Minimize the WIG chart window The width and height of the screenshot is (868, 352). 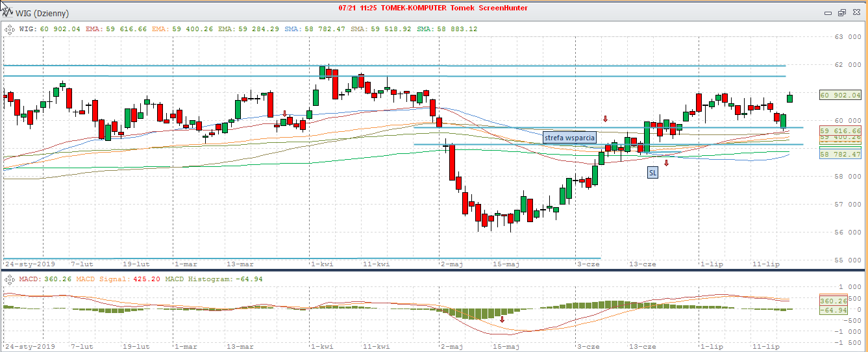[x=828, y=12]
